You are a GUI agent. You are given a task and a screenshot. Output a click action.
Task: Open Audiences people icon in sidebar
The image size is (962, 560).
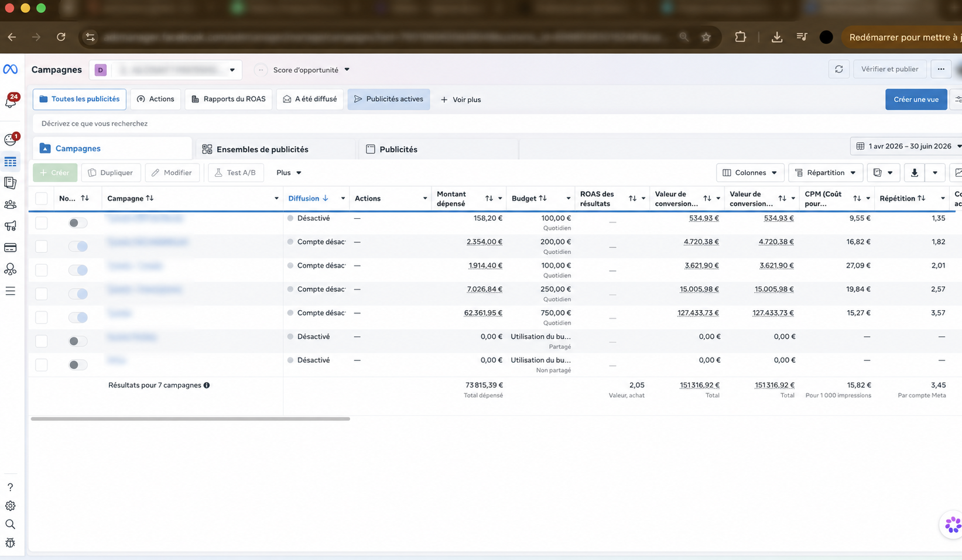[x=11, y=205]
